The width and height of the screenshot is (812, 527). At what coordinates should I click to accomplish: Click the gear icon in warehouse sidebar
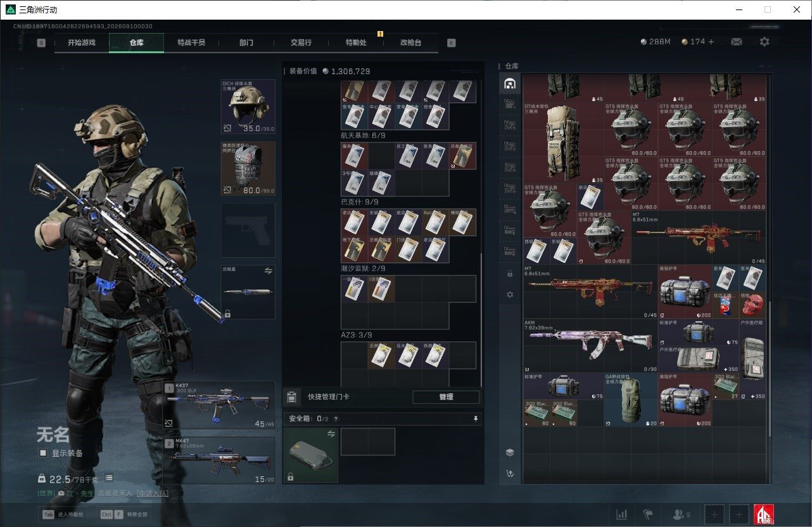tap(509, 295)
